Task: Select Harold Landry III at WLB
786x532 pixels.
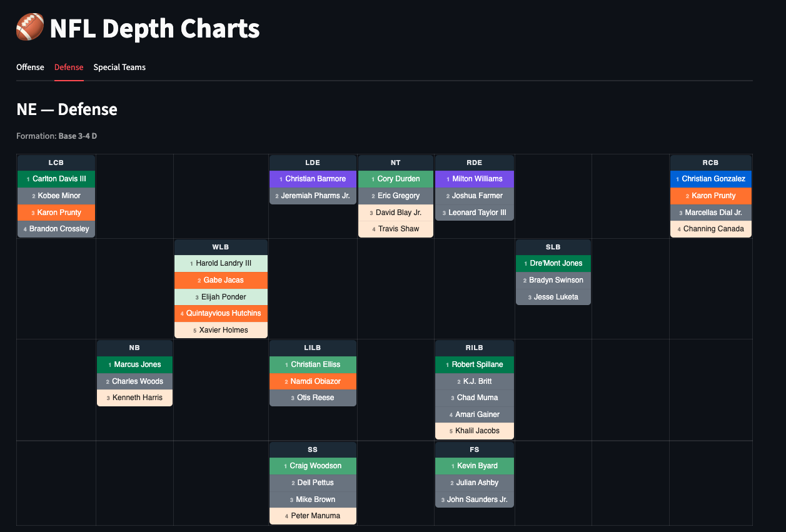Action: (x=221, y=263)
